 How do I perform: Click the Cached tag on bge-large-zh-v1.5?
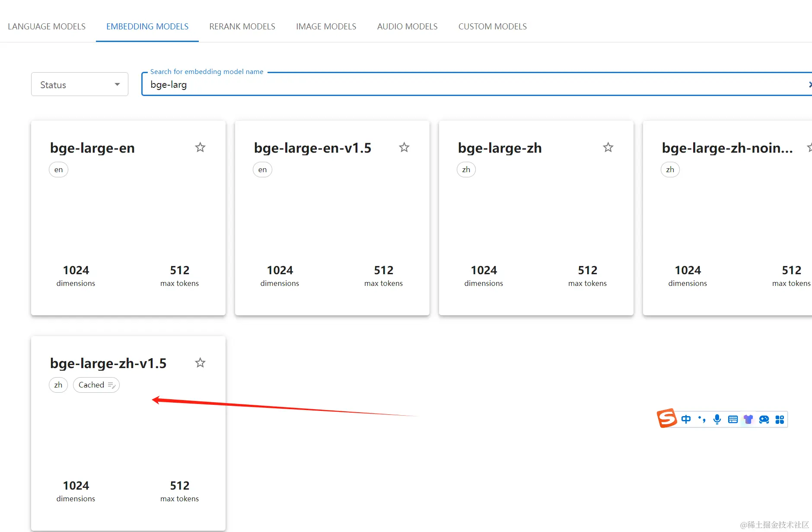96,385
